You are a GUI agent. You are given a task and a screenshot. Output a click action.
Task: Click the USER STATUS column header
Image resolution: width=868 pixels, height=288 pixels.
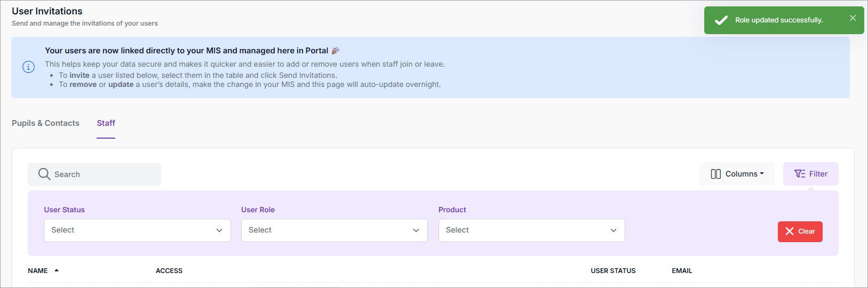(613, 271)
